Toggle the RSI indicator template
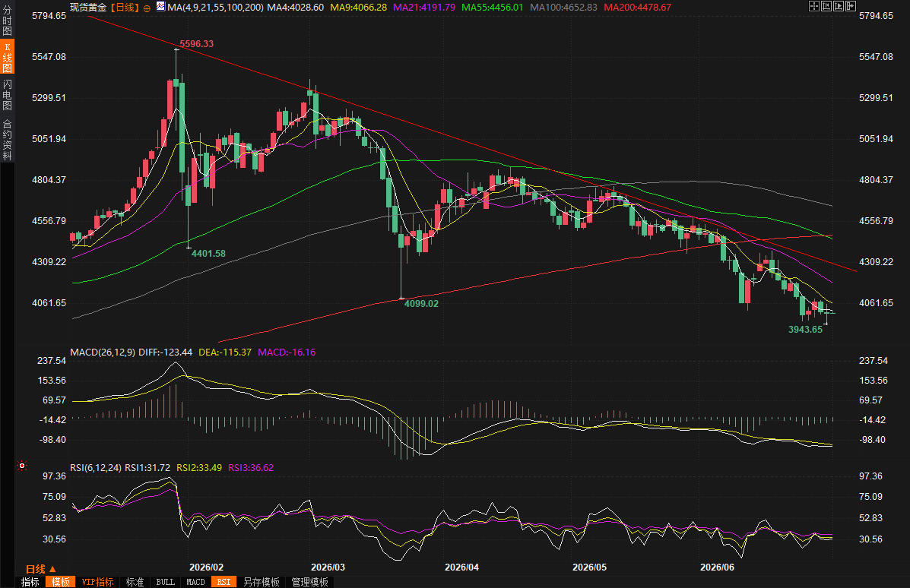 224,582
